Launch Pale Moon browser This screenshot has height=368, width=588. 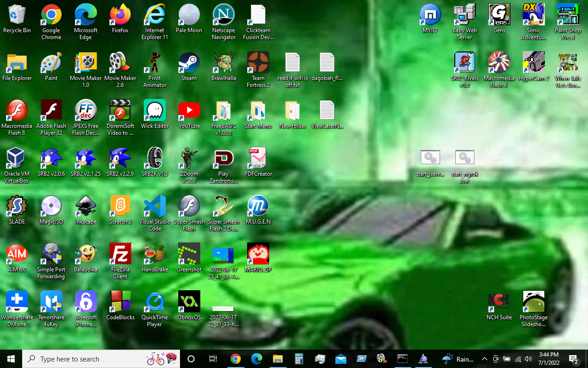coord(189,18)
